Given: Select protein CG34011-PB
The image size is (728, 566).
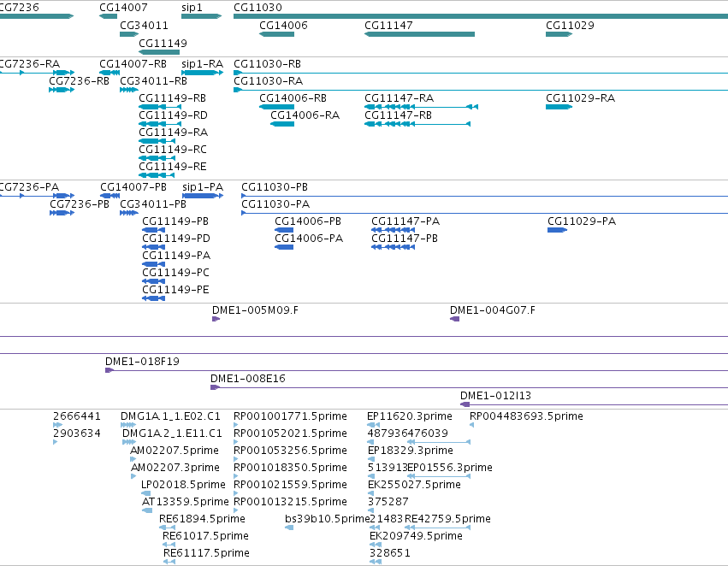Looking at the screenshot, I should pyautogui.click(x=129, y=213).
